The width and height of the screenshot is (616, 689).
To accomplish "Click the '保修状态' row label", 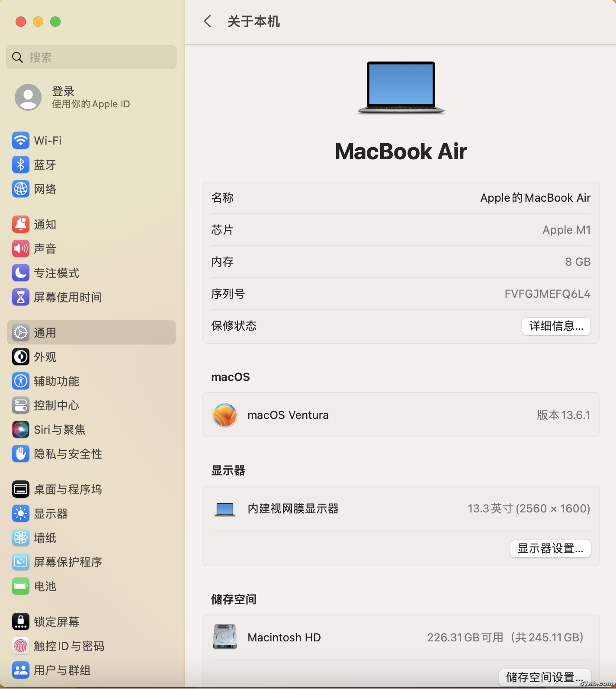I will pyautogui.click(x=234, y=326).
